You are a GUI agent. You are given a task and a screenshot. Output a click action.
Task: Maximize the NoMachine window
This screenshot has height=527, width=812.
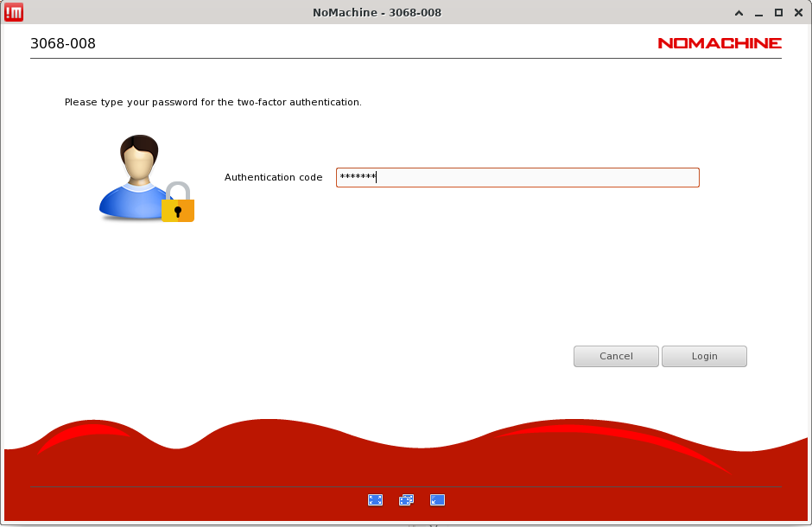[778, 13]
